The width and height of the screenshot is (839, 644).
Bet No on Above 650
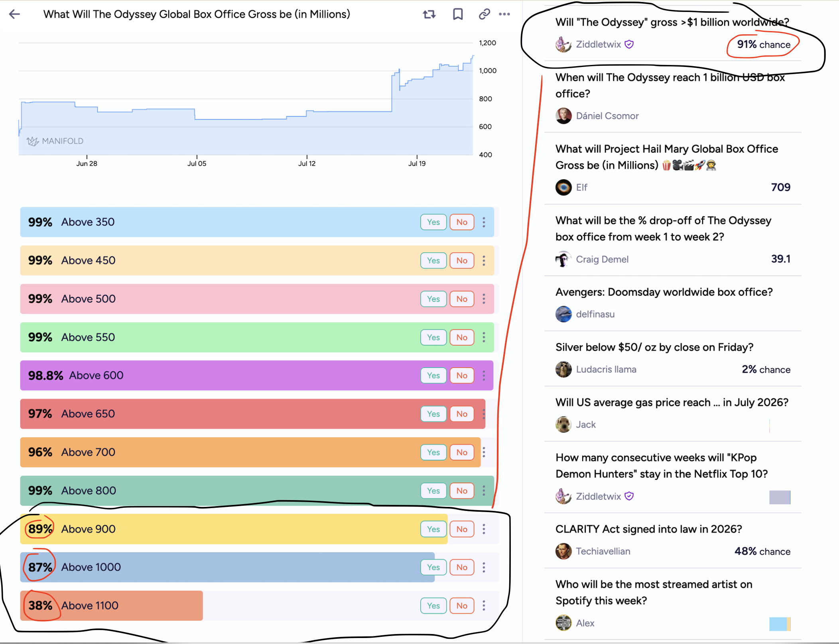462,414
